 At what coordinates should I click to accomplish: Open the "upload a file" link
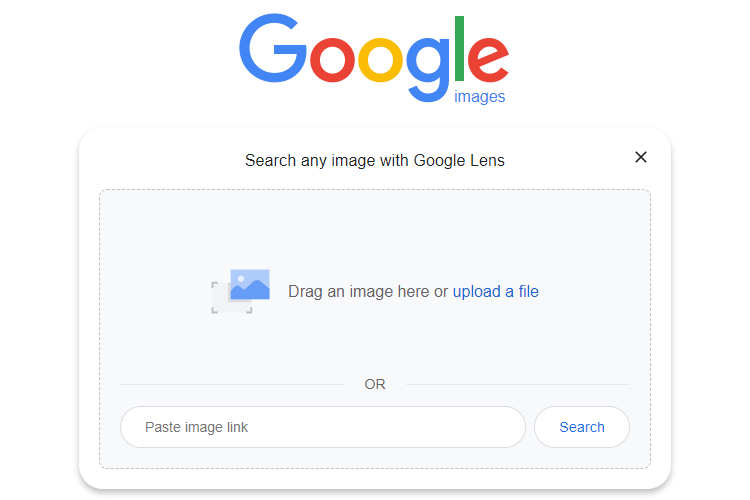[x=496, y=291]
